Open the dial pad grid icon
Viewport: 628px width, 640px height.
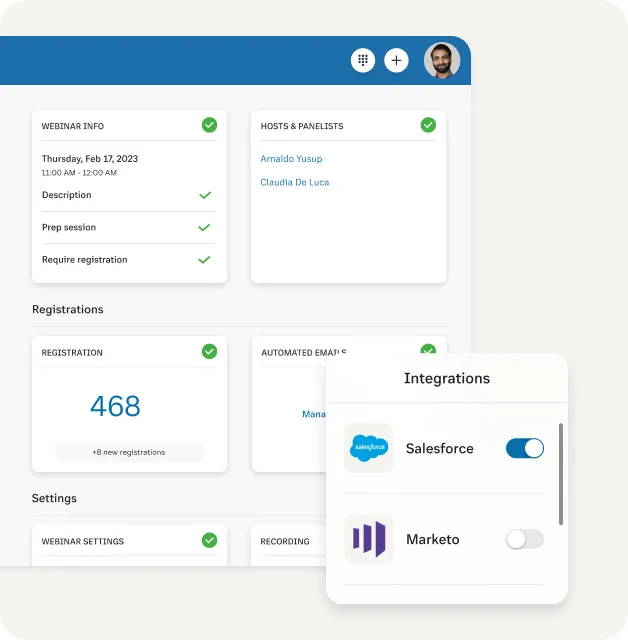(x=363, y=61)
